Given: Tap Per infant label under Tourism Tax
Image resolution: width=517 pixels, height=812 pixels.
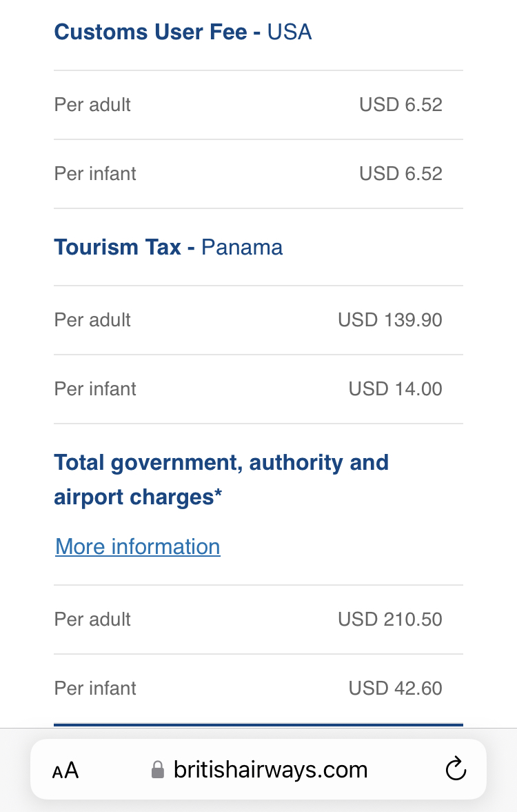Looking at the screenshot, I should point(95,389).
